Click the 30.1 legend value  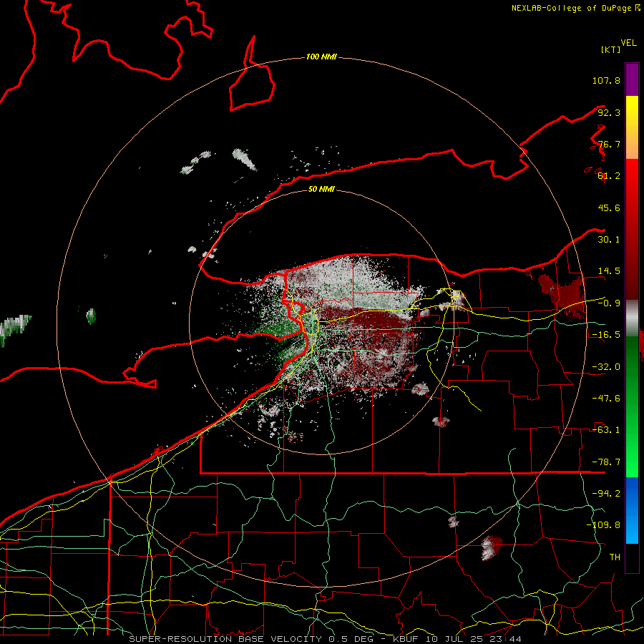click(609, 240)
